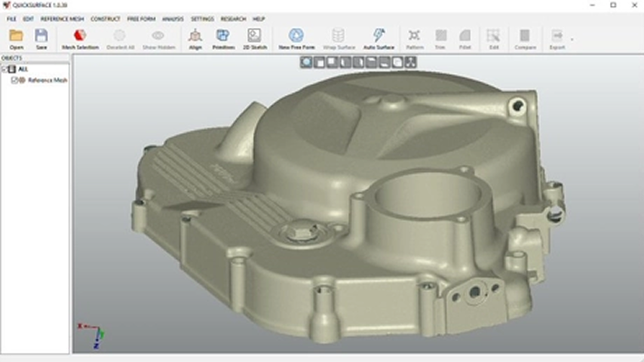Collapse the ALL tree node
644x362 pixels.
4,69
